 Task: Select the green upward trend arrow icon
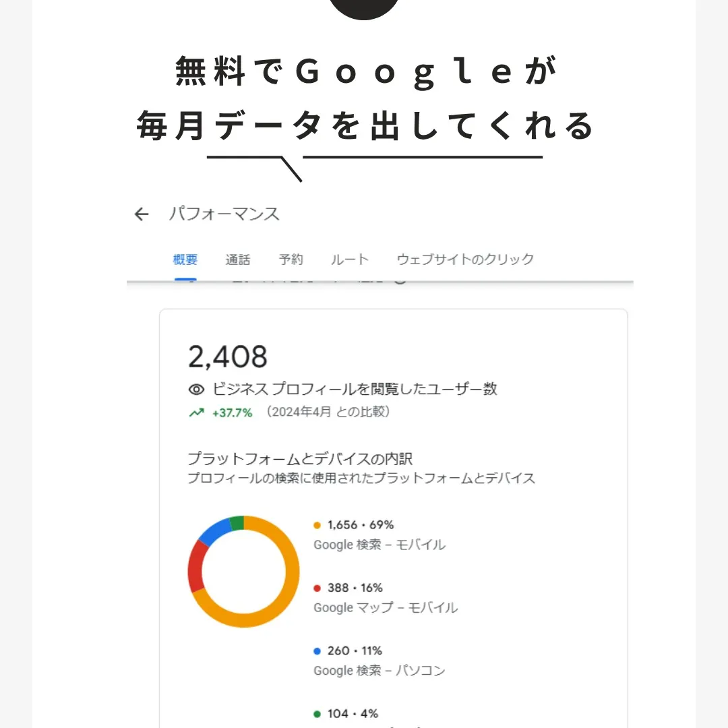point(195,413)
